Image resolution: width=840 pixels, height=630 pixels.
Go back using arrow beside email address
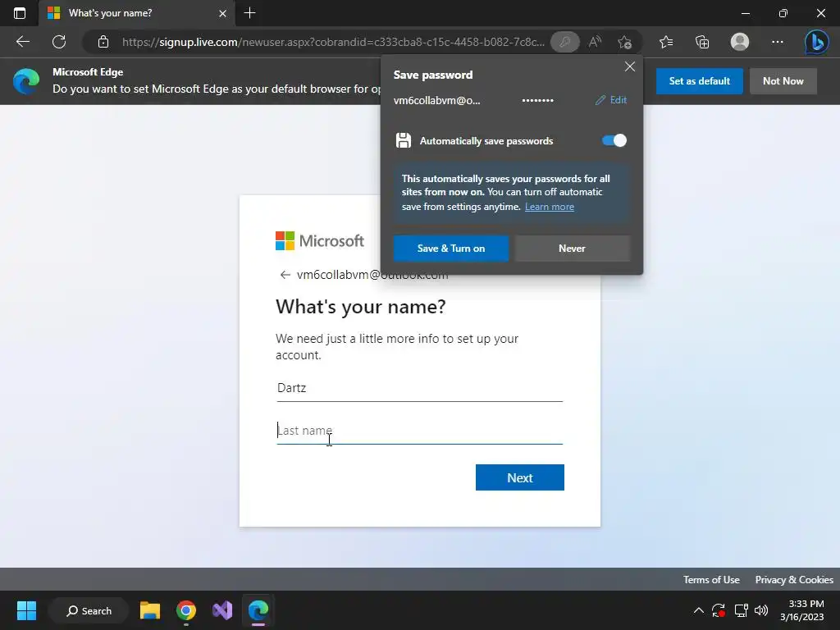point(285,275)
